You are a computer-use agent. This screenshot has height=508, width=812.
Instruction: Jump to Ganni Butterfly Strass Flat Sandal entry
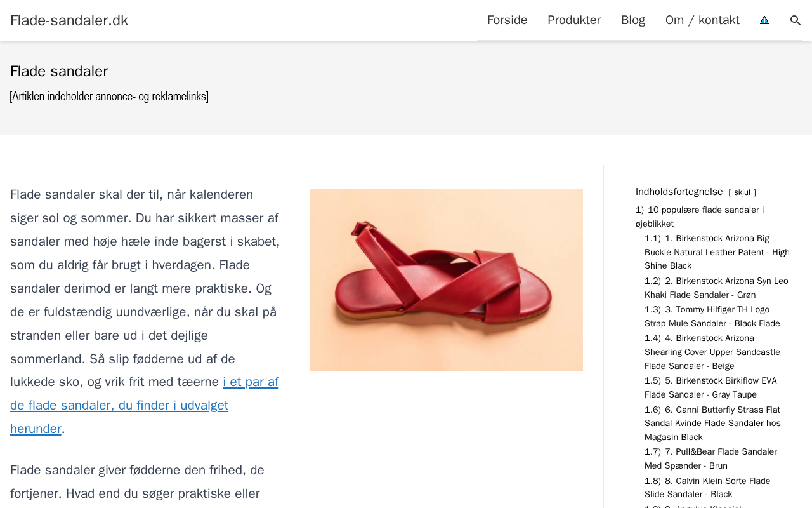(x=712, y=424)
